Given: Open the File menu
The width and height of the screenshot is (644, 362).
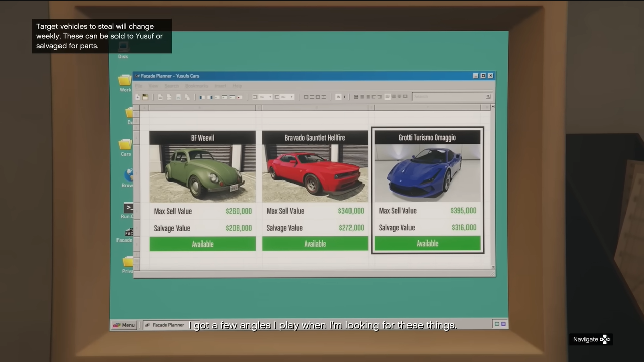Looking at the screenshot, I should click(x=139, y=86).
